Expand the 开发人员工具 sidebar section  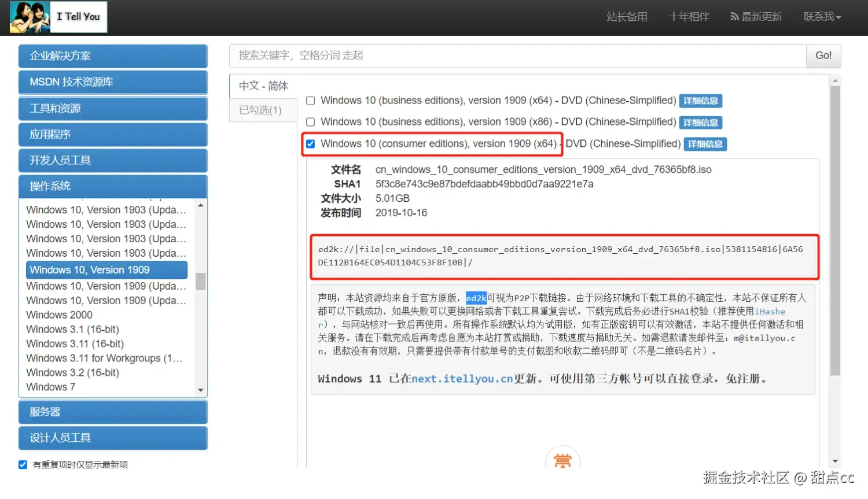pyautogui.click(x=113, y=160)
